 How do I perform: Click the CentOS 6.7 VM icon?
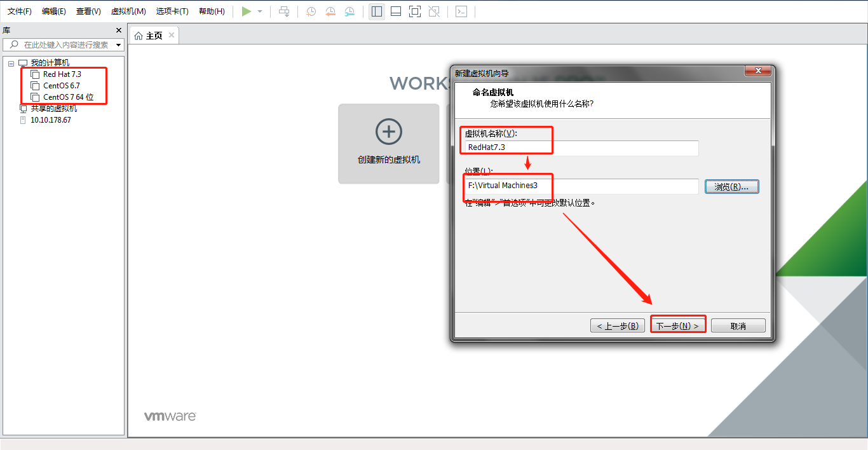coord(35,86)
